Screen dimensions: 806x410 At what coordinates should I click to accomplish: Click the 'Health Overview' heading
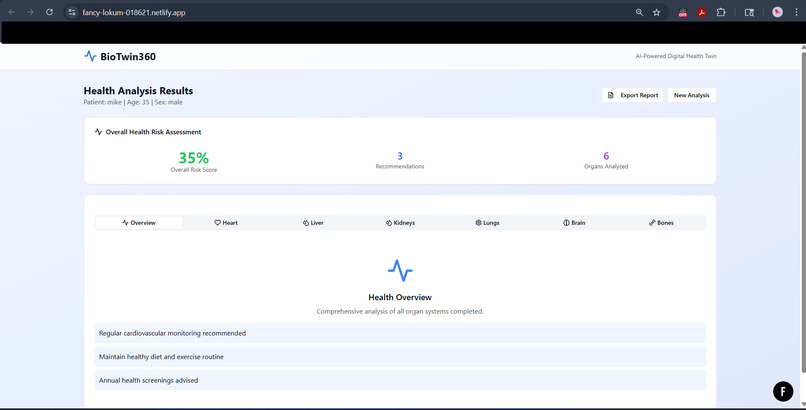tap(400, 297)
